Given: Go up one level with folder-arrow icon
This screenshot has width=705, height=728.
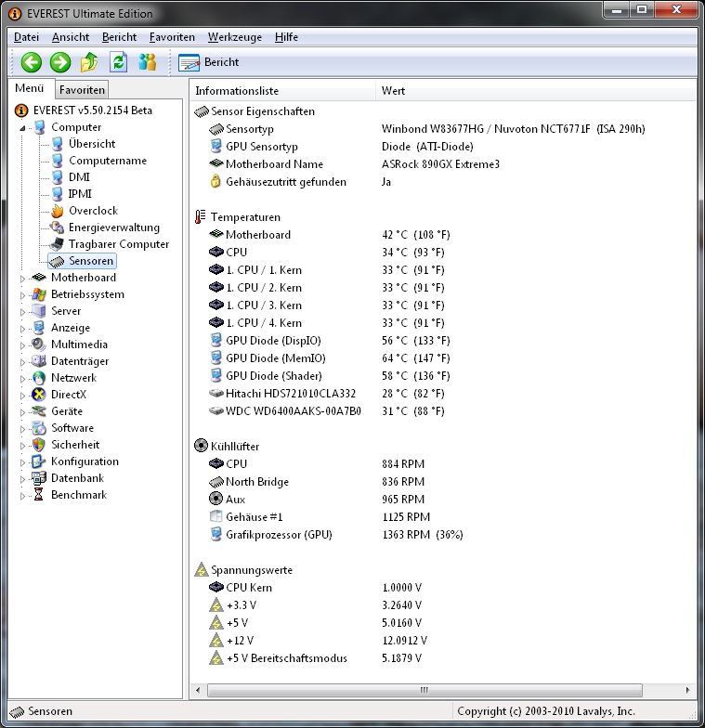Looking at the screenshot, I should coord(89,62).
